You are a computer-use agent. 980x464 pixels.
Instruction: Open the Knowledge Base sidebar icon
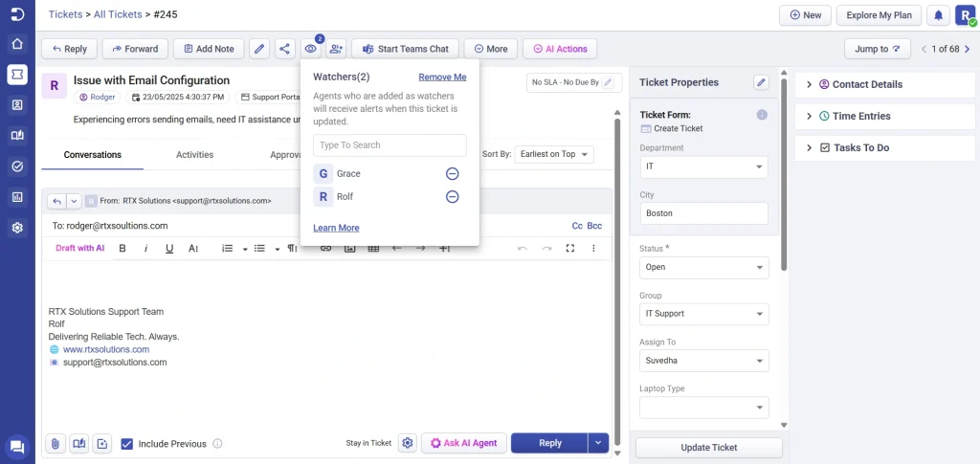pyautogui.click(x=17, y=136)
